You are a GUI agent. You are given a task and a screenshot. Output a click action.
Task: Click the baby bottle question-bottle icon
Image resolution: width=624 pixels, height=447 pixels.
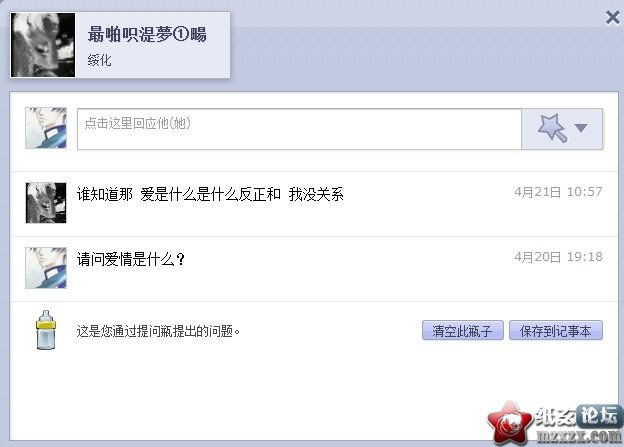46,330
